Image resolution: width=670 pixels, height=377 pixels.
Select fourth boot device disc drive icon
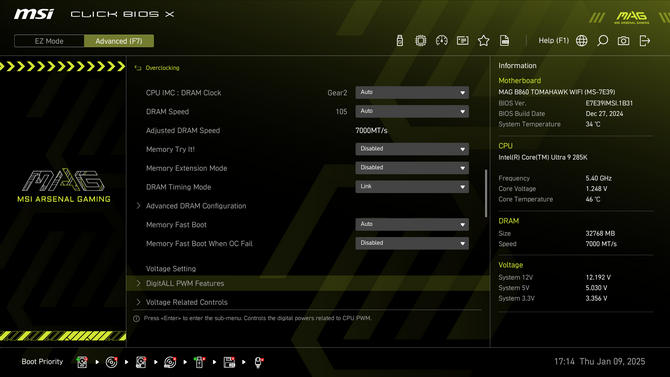(x=170, y=362)
